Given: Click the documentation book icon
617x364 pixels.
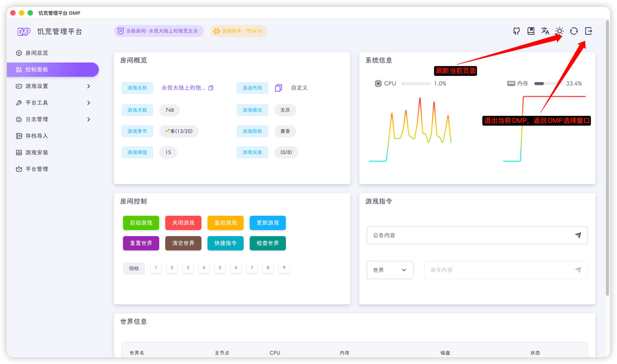Looking at the screenshot, I should (x=531, y=31).
